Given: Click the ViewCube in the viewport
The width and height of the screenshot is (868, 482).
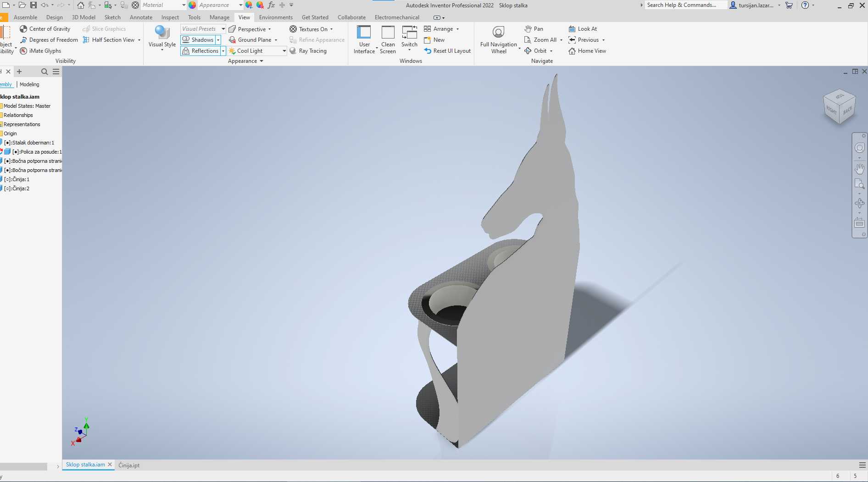Looking at the screenshot, I should point(840,106).
